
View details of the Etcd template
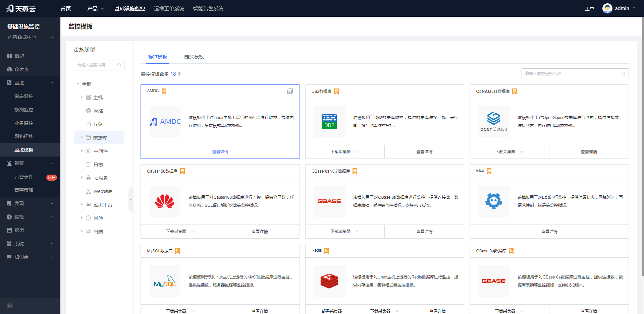point(549,232)
